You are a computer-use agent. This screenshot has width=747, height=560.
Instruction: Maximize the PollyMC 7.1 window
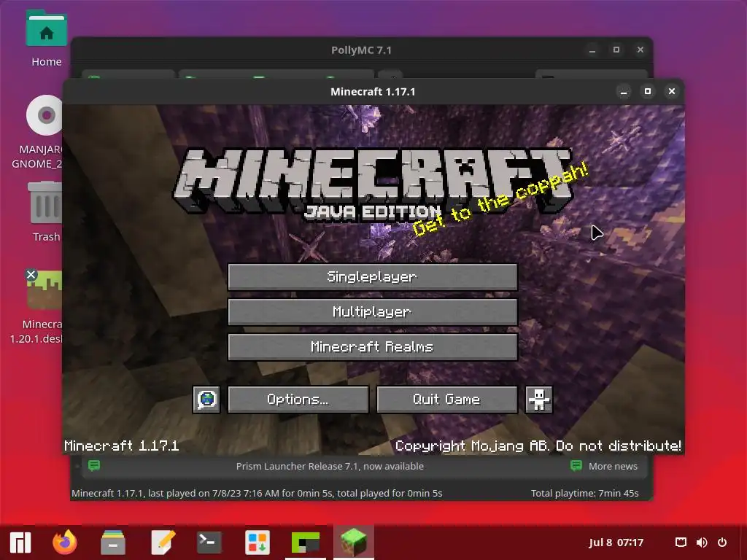point(616,50)
